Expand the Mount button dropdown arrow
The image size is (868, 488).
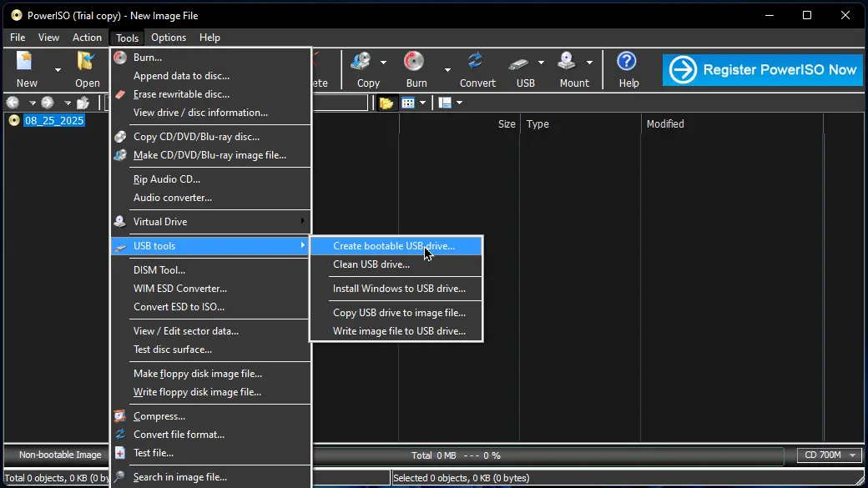click(x=589, y=63)
